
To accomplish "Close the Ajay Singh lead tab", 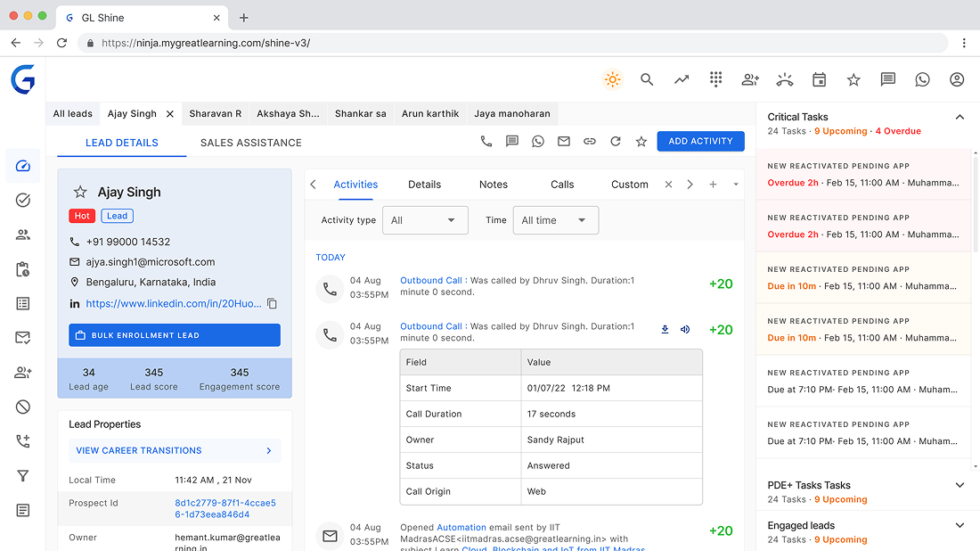I will pos(170,114).
